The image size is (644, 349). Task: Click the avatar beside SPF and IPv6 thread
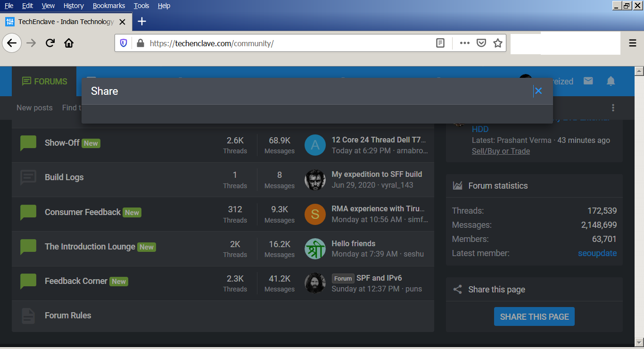pos(315,283)
